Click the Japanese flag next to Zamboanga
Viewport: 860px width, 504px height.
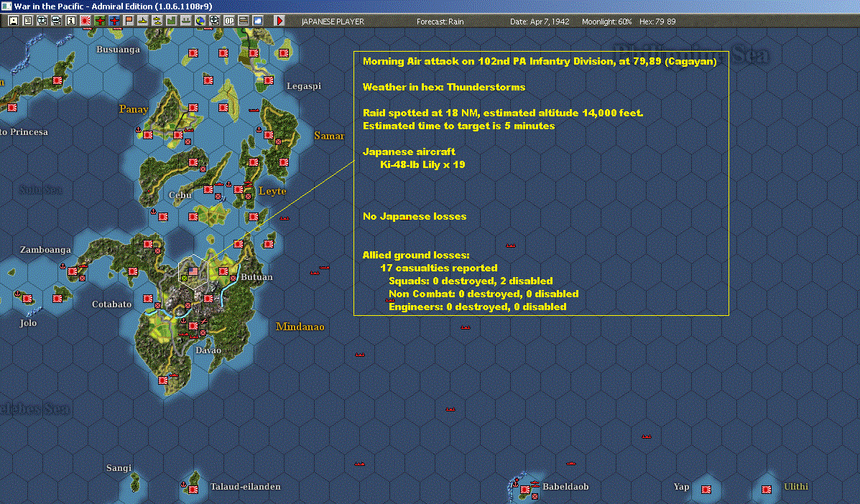[73, 271]
